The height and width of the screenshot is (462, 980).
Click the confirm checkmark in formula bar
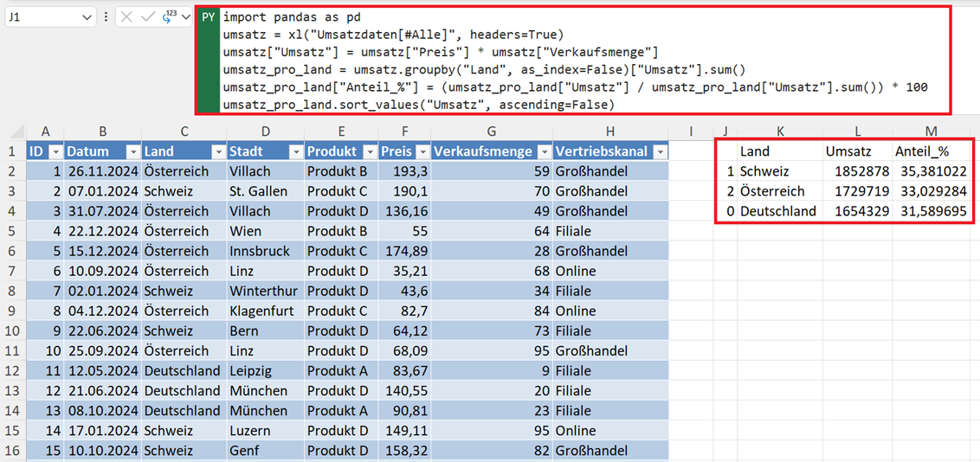[147, 17]
